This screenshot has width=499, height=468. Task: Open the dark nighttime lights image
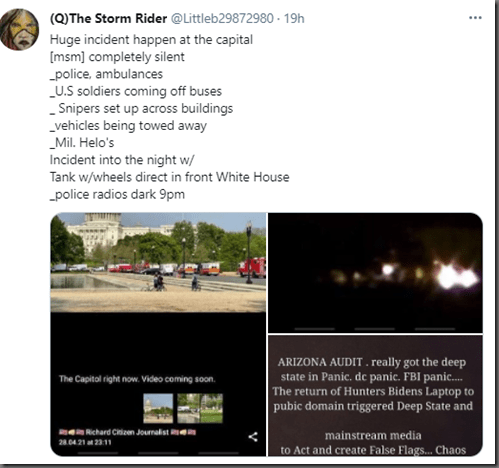(375, 272)
